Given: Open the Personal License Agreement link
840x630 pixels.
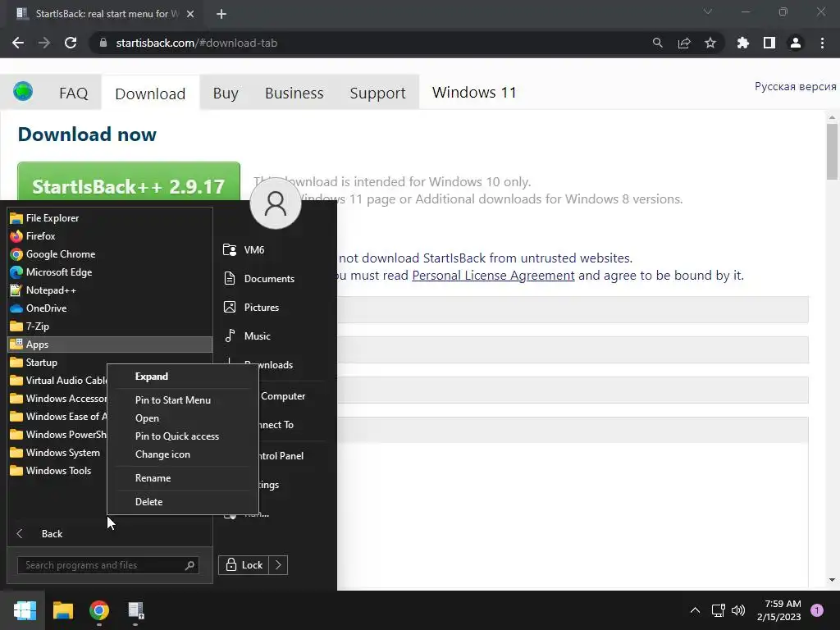Looking at the screenshot, I should click(x=493, y=276).
